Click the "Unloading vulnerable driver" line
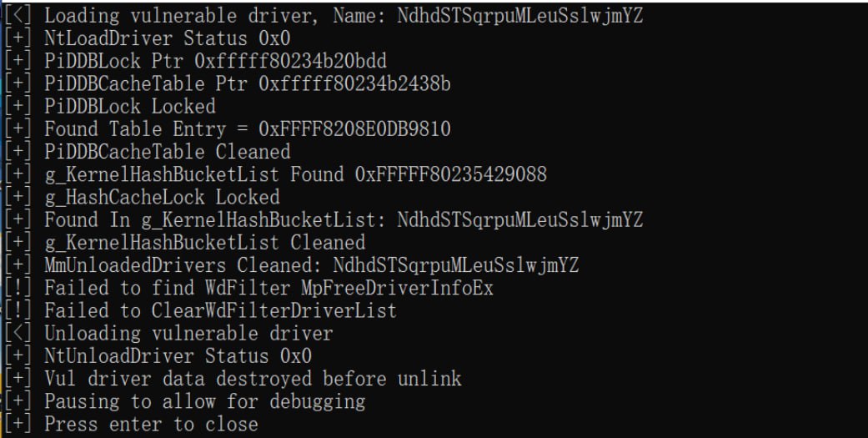This screenshot has height=438, width=868. (188, 334)
